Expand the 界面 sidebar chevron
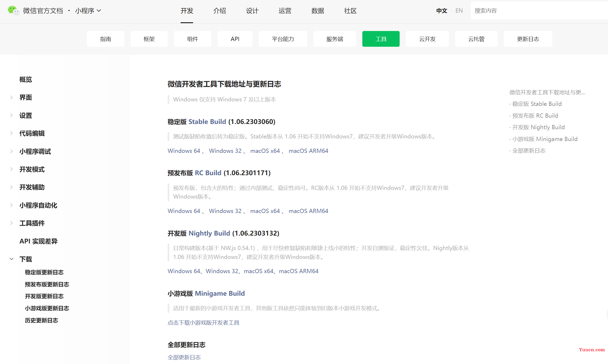 coord(12,97)
